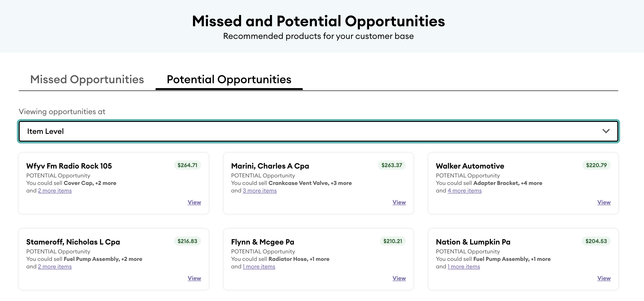Open 1 more items for Nation & Lumpkin

click(464, 267)
